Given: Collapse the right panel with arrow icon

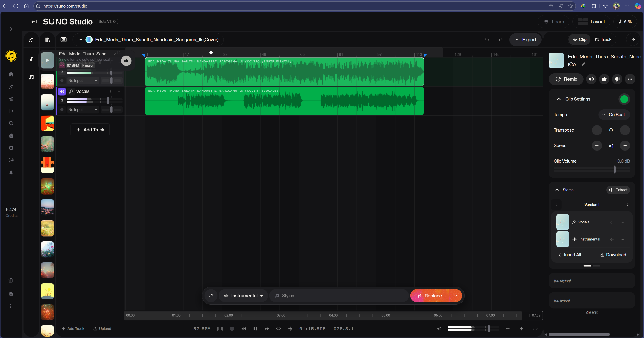Looking at the screenshot, I should pos(633,39).
